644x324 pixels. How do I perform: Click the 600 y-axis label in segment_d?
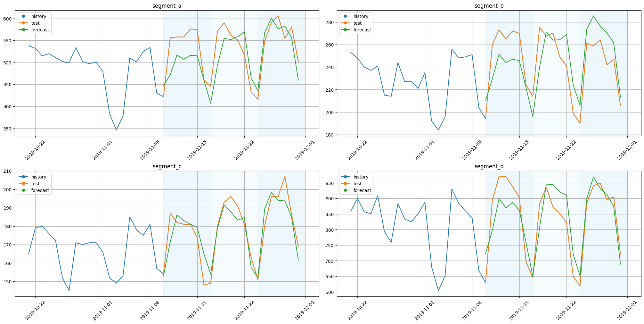[330, 292]
